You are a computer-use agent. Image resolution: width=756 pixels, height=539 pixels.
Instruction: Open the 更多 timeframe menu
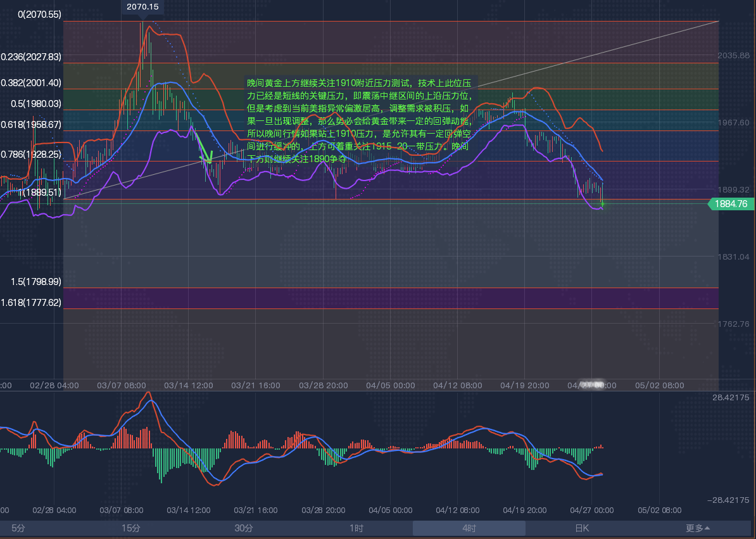697,528
